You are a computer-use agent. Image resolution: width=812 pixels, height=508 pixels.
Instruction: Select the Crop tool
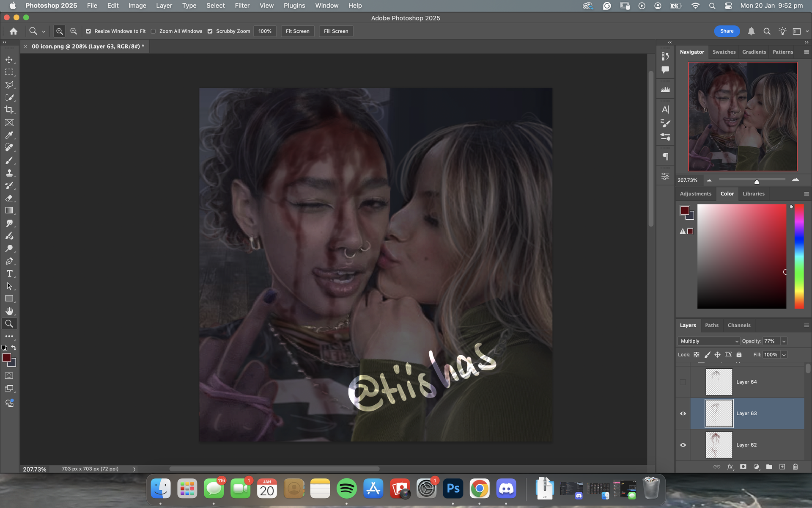(9, 110)
